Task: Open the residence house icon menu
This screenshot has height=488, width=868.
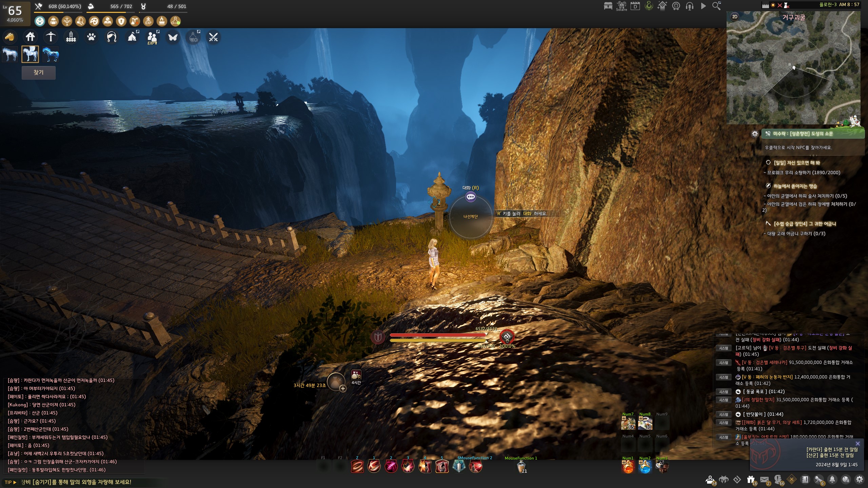Action: (30, 37)
